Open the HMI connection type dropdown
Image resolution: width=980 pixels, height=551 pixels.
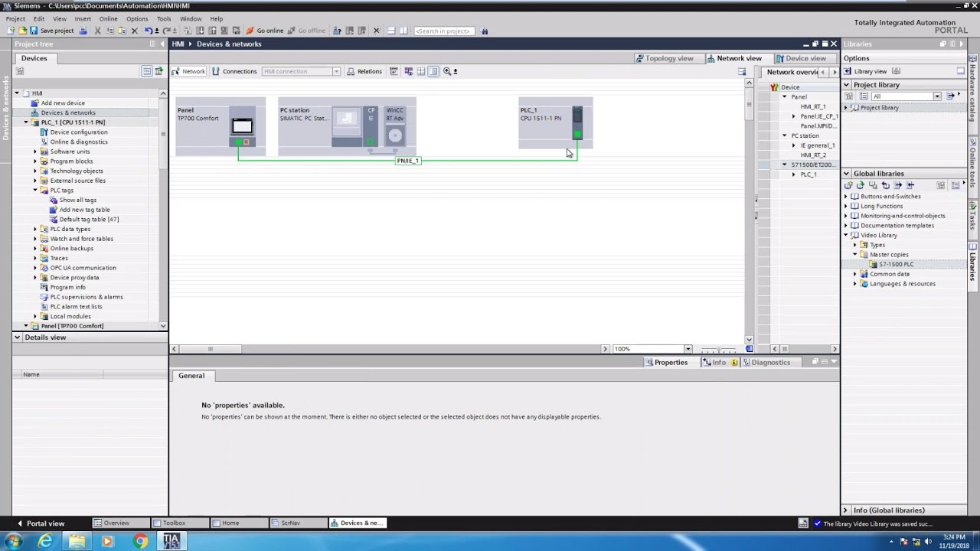(335, 71)
